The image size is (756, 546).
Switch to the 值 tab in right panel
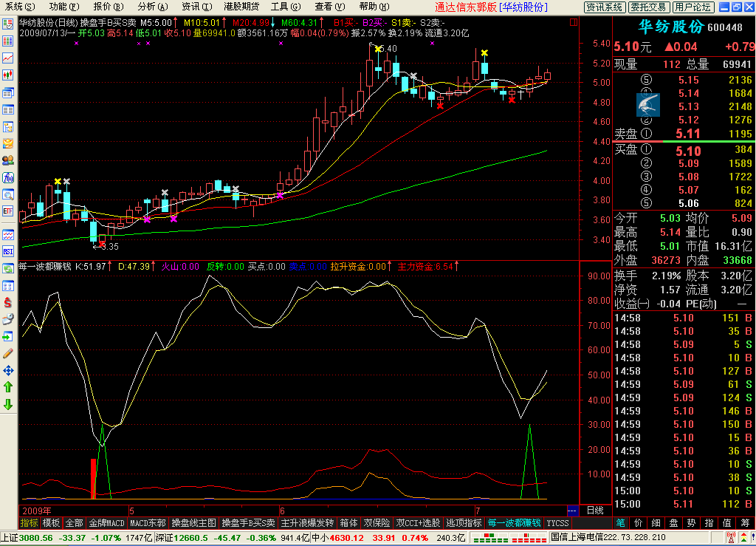(727, 523)
